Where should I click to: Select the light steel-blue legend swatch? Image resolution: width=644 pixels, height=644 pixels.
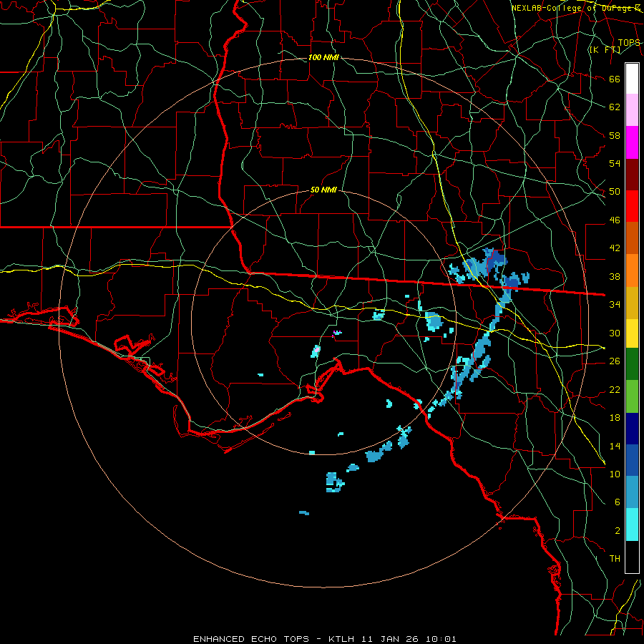click(x=632, y=492)
